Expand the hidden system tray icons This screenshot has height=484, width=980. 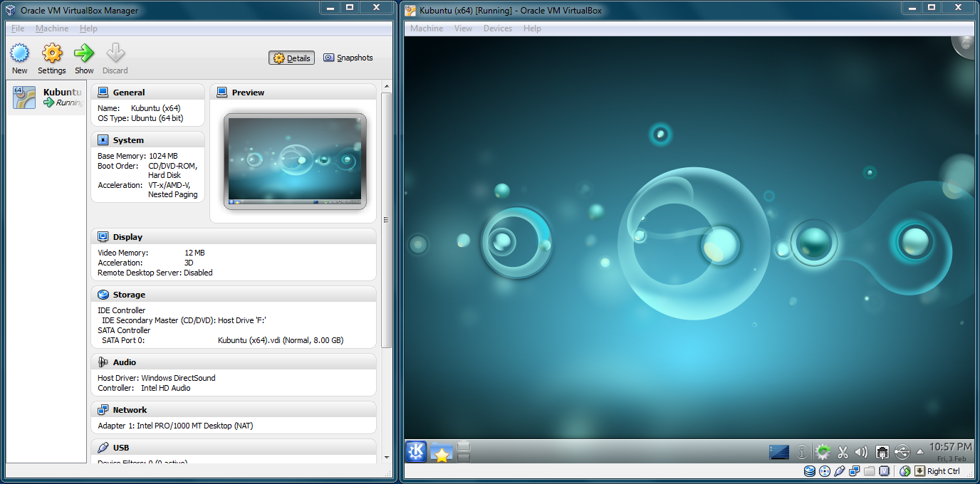919,451
